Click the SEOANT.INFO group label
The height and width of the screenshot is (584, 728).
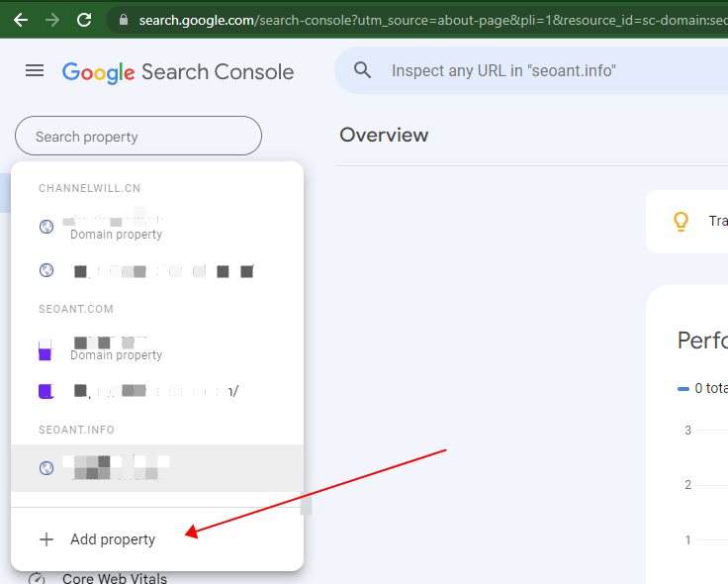pos(76,430)
